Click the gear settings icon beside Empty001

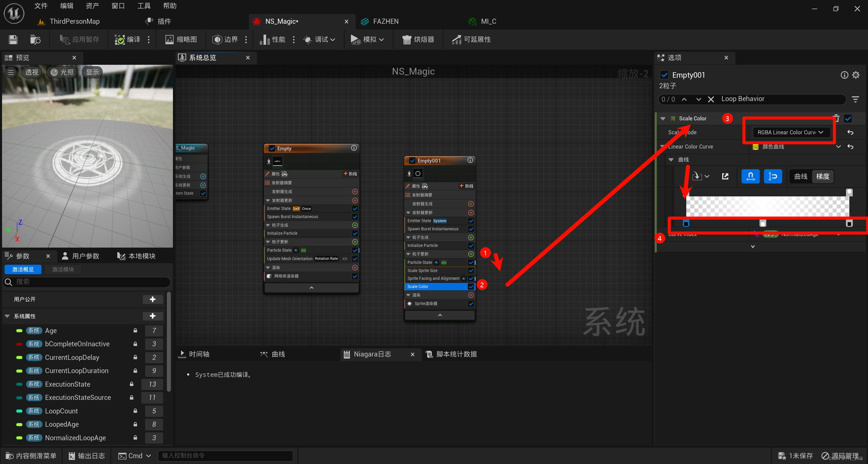[856, 75]
